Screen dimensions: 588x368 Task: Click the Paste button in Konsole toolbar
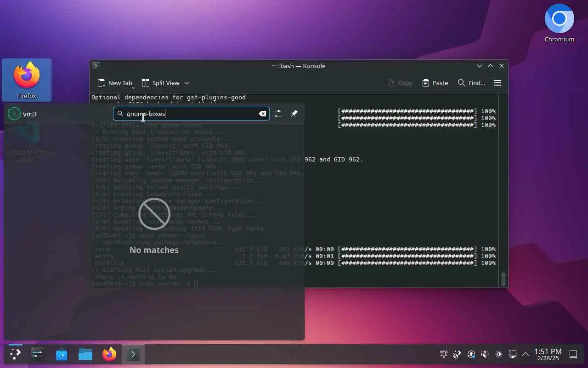coord(435,83)
